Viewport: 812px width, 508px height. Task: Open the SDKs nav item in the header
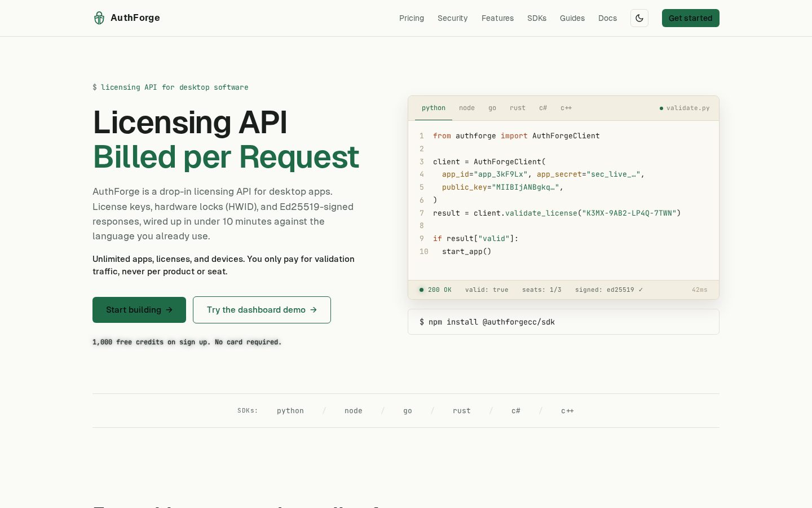pyautogui.click(x=537, y=18)
